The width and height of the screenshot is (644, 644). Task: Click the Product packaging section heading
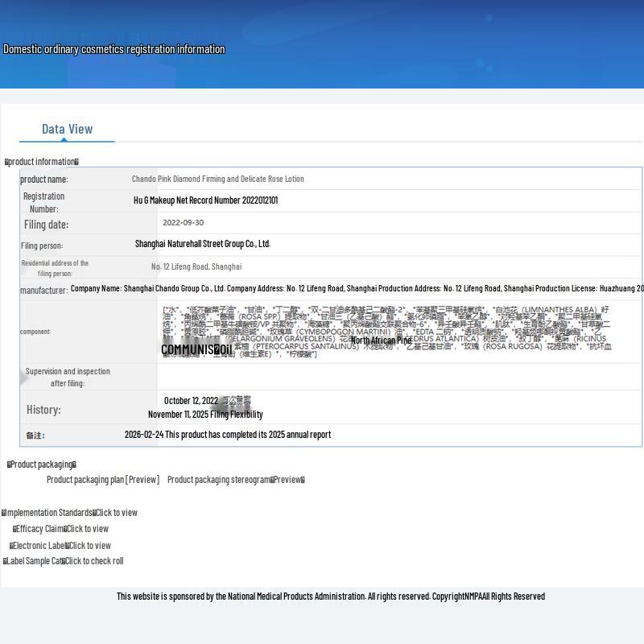(x=42, y=464)
